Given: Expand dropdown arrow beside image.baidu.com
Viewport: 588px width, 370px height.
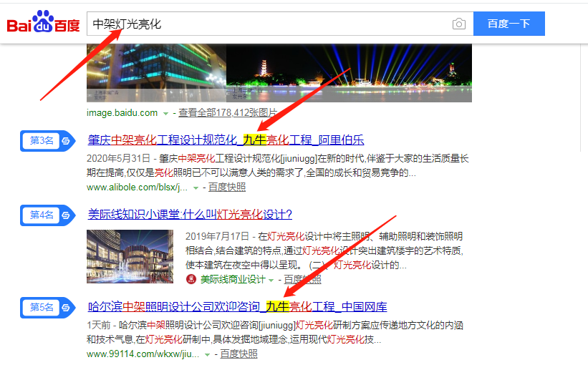Looking at the screenshot, I should click(165, 114).
